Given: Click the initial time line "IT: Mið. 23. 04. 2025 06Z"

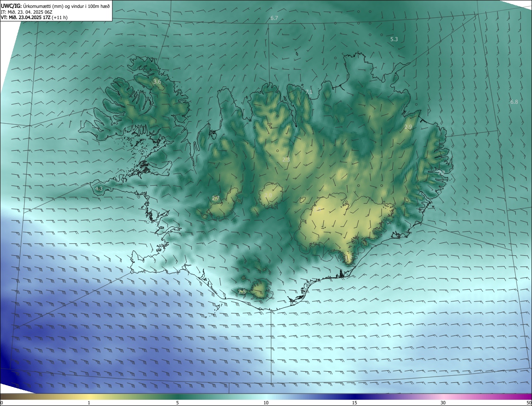Looking at the screenshot, I should [26, 12].
